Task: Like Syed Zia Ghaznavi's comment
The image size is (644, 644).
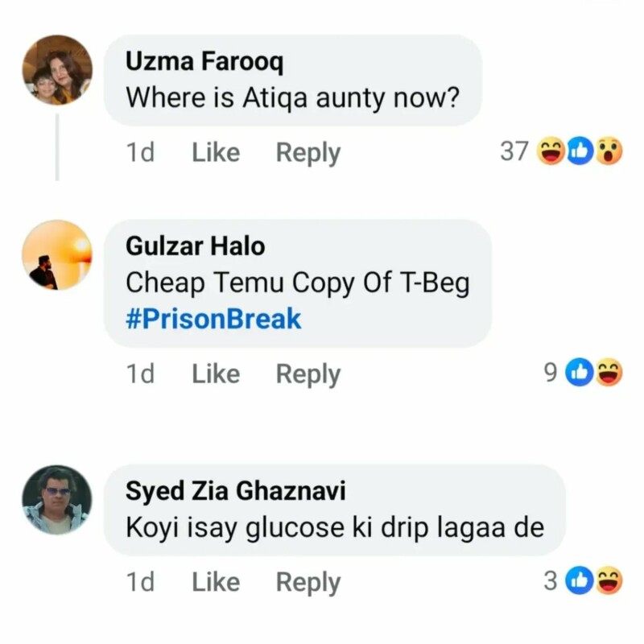Action: pyautogui.click(x=216, y=582)
